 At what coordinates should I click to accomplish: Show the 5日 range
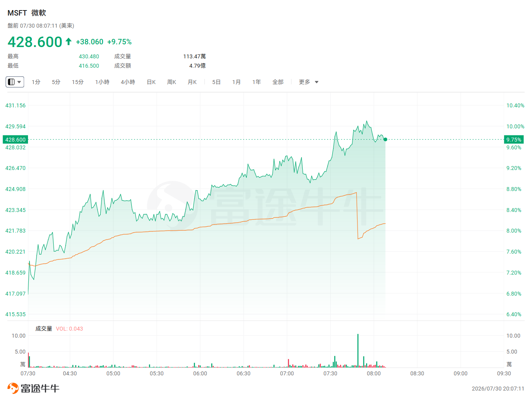click(x=216, y=82)
